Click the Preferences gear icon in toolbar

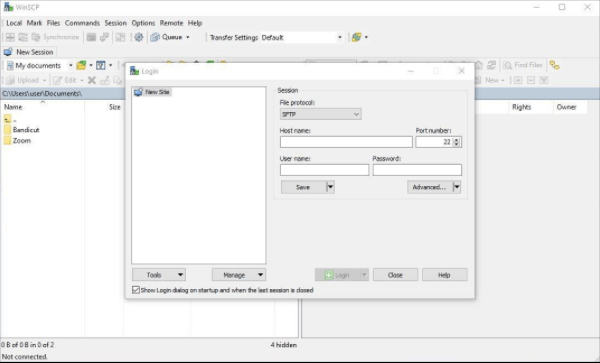click(139, 37)
